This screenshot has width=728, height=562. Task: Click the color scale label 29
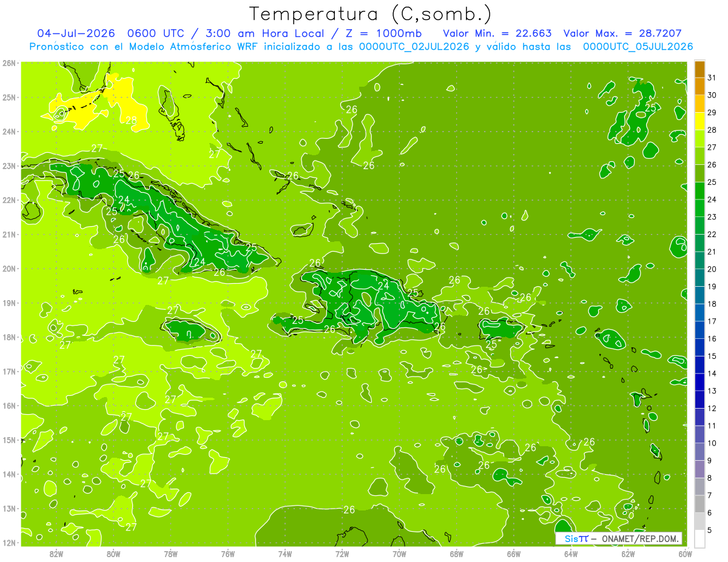point(712,112)
